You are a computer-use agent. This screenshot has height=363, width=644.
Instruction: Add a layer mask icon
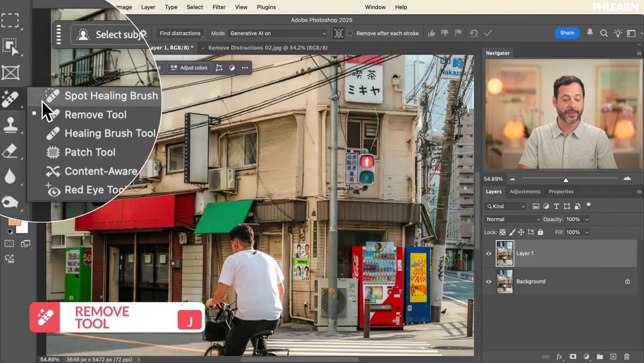573,357
